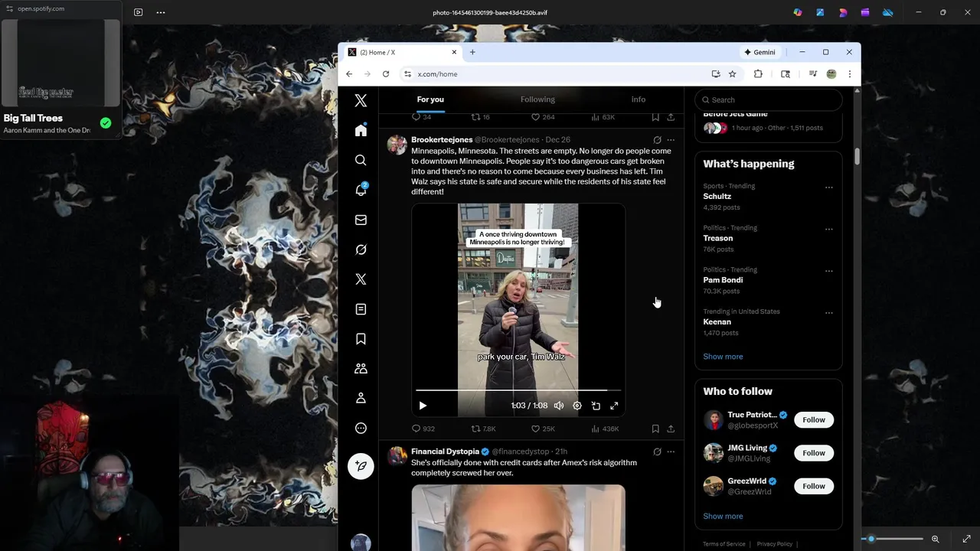This screenshot has width=980, height=551.
Task: Open Terms of Service link
Action: [724, 544]
